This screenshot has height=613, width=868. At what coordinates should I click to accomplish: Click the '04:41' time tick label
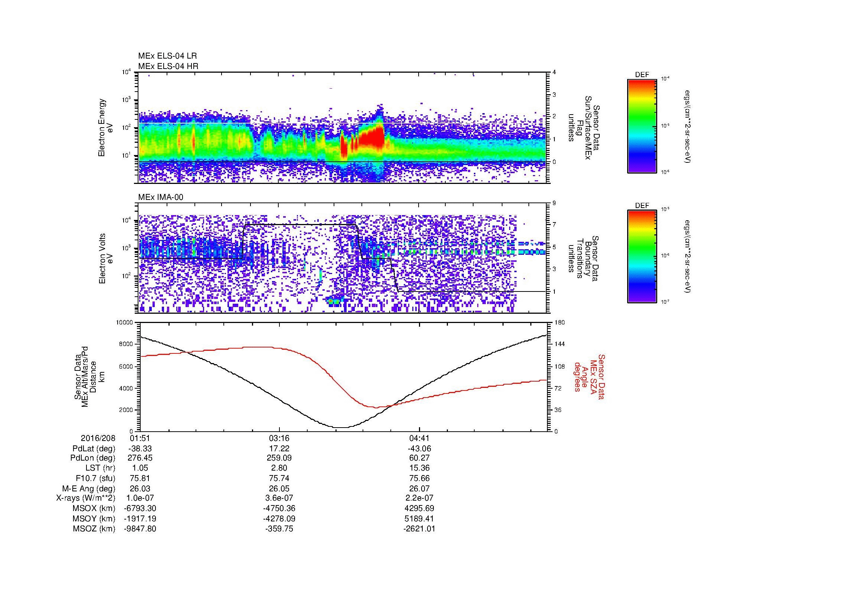tap(419, 438)
